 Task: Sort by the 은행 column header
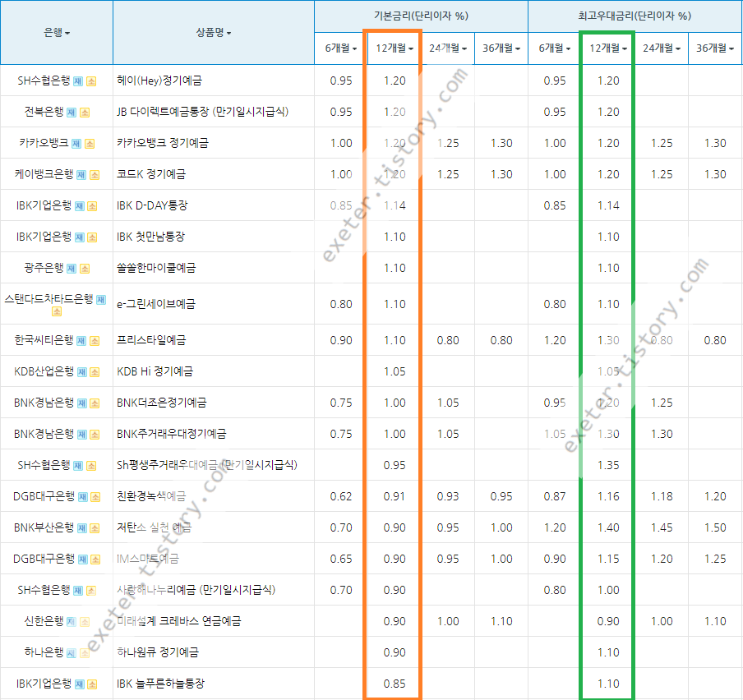coord(57,32)
